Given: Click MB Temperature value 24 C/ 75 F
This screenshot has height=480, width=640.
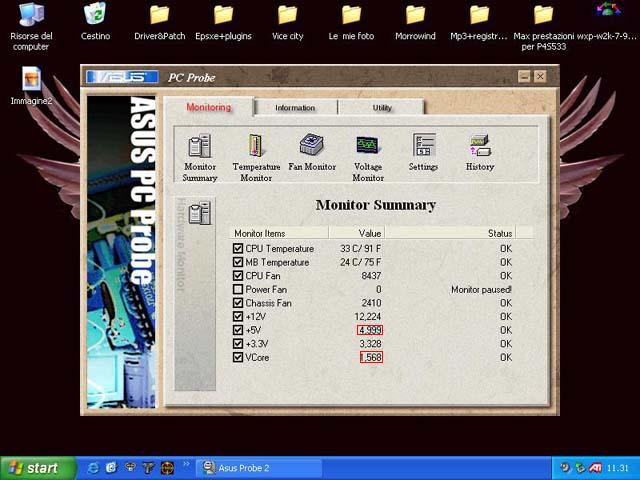Looking at the screenshot, I should 360,262.
